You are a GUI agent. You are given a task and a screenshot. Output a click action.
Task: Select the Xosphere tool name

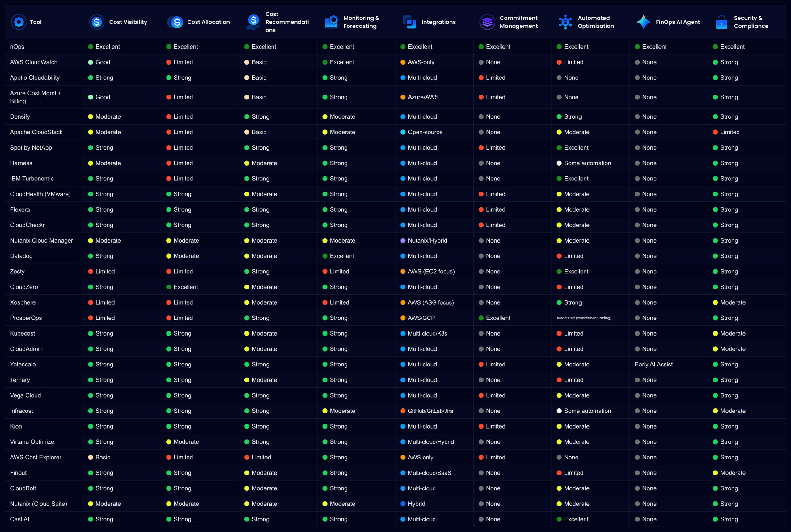click(22, 303)
